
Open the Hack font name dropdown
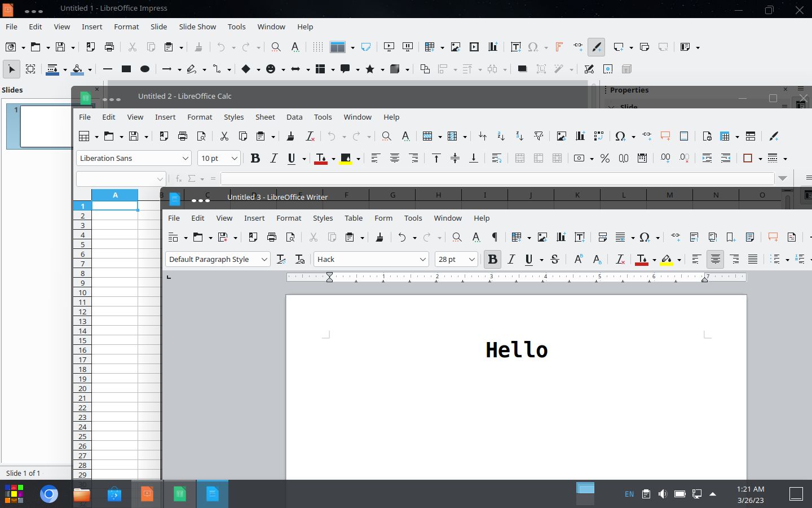(423, 259)
